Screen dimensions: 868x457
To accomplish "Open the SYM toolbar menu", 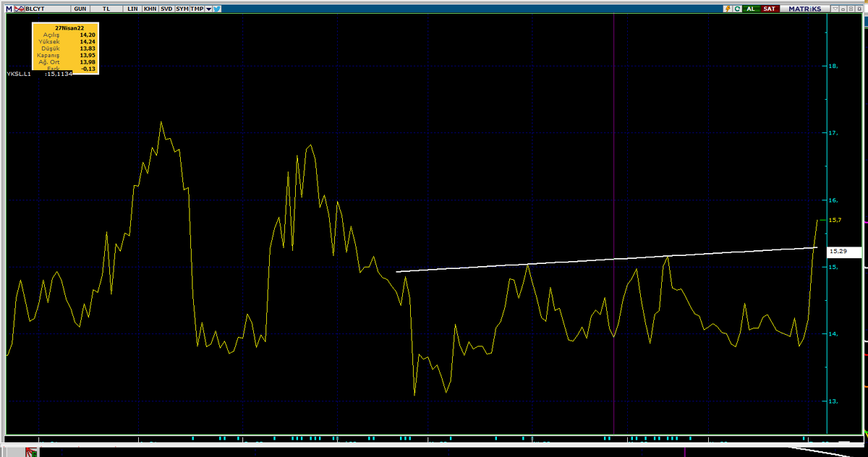I will pyautogui.click(x=182, y=9).
